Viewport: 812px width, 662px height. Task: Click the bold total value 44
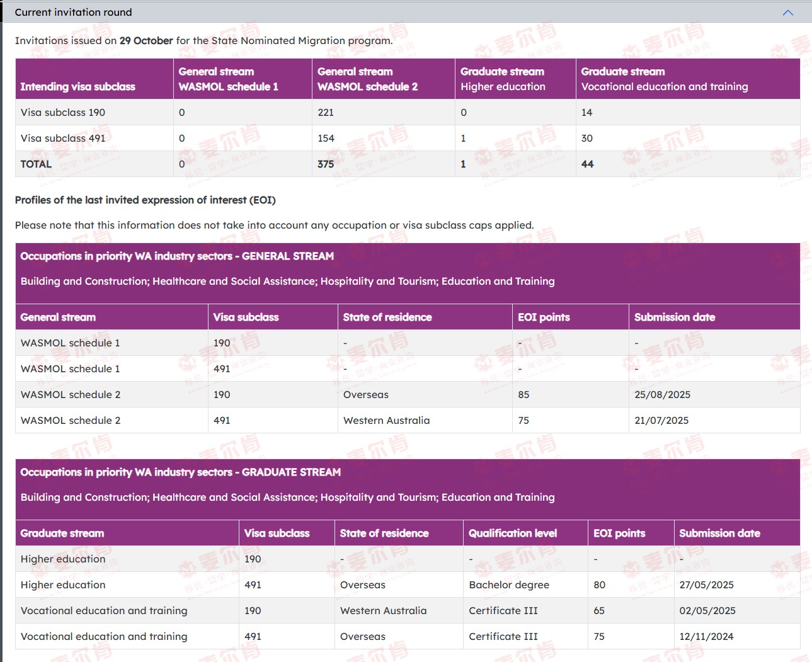pyautogui.click(x=587, y=164)
